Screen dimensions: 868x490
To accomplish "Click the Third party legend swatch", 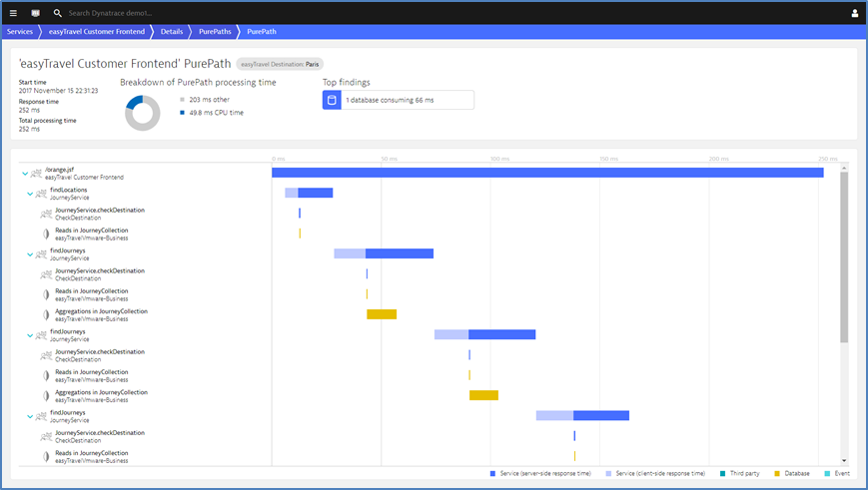I will pyautogui.click(x=722, y=473).
